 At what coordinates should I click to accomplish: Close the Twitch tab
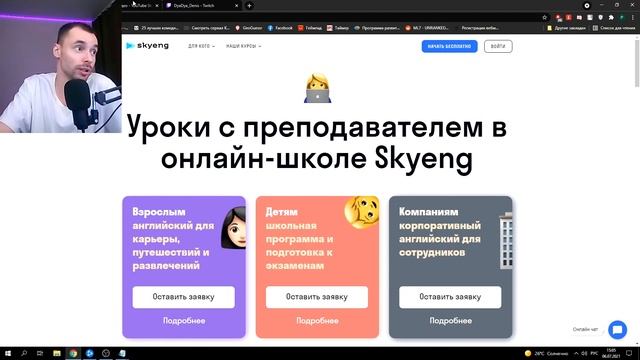point(236,6)
